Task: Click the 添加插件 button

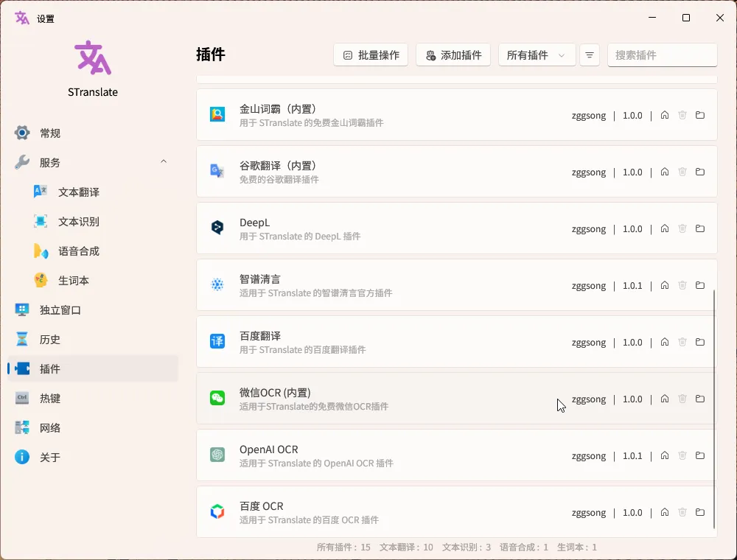Action: 453,55
